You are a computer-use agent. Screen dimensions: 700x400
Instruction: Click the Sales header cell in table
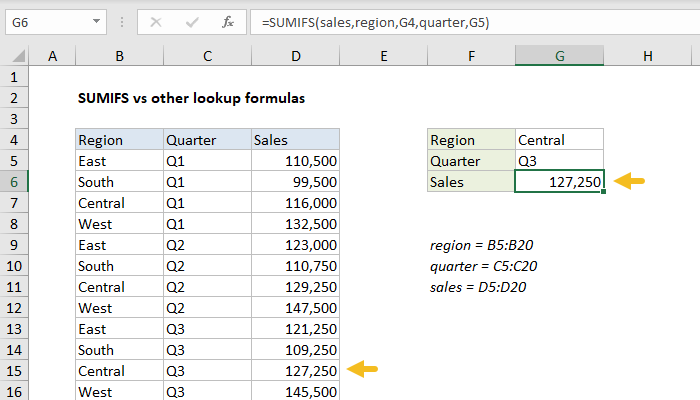point(295,140)
